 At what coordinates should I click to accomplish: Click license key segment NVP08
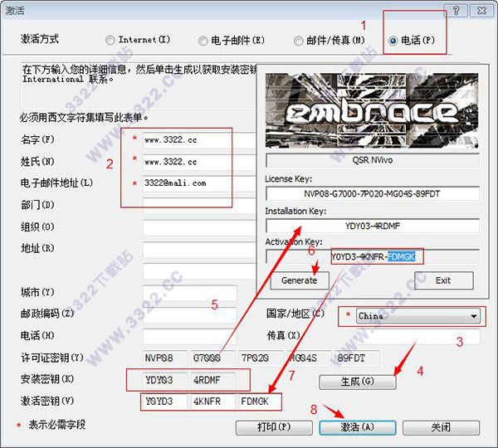coord(164,358)
